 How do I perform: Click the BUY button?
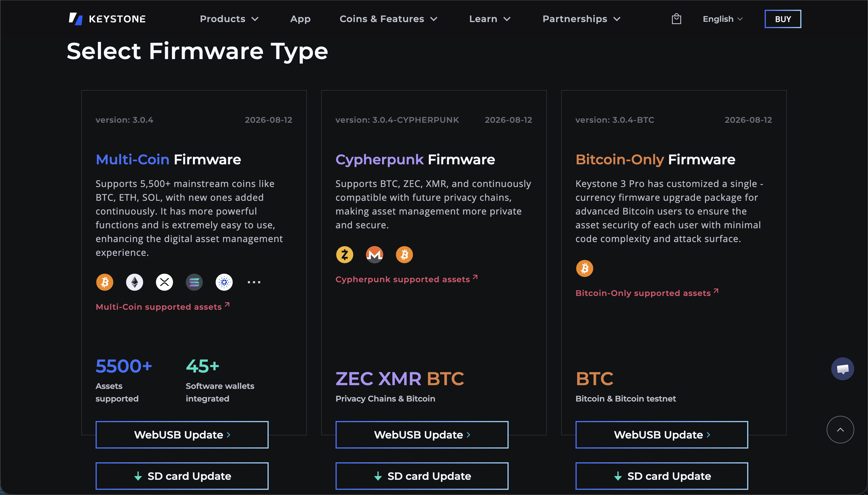tap(782, 19)
